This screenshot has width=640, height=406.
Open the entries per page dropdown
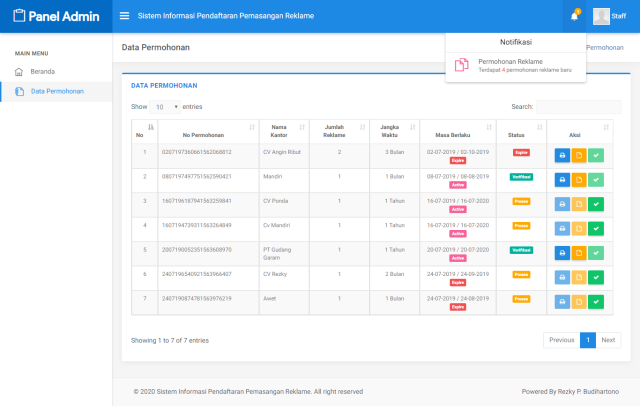pos(166,106)
